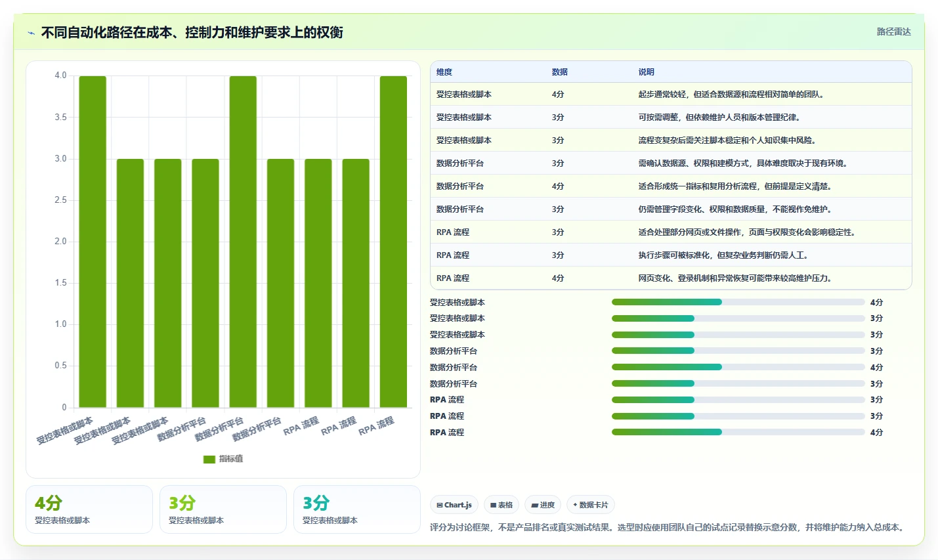This screenshot has width=938, height=560.
Task: Click the small blue icon beside the page title
Action: pos(31,33)
